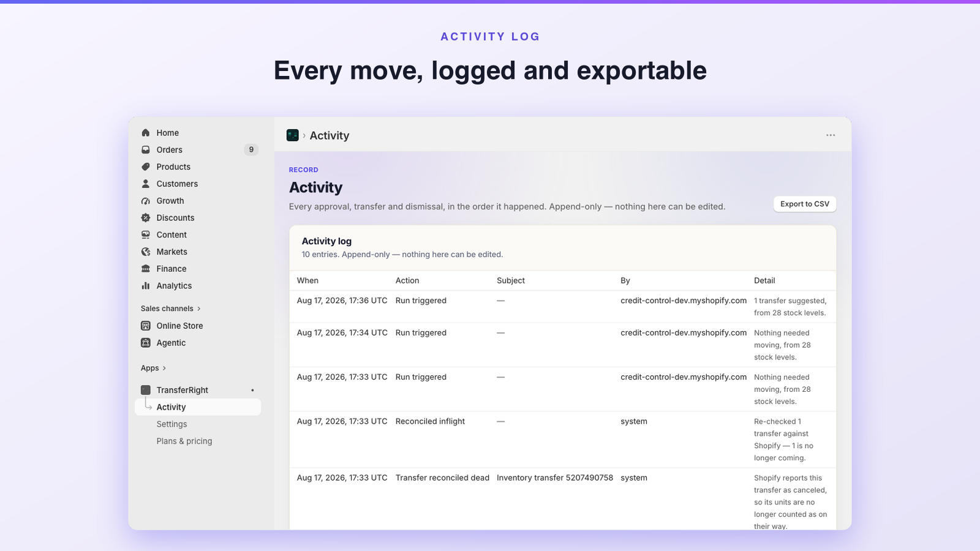Click the Detail column header
Viewport: 980px width, 551px height.
click(764, 280)
